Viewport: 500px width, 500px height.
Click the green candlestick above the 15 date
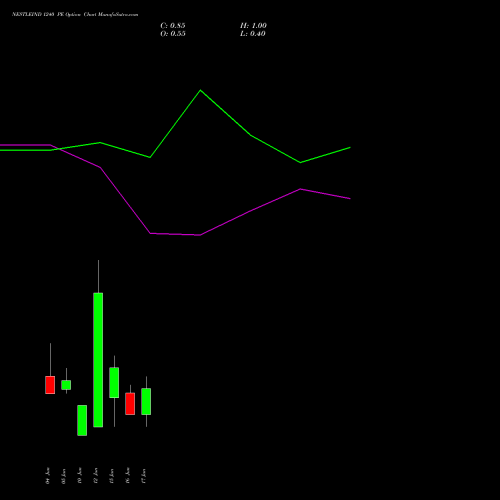coord(114,383)
